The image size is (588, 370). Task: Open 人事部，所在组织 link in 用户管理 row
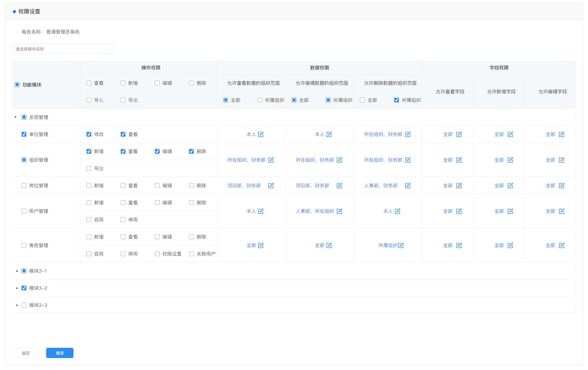(x=315, y=211)
